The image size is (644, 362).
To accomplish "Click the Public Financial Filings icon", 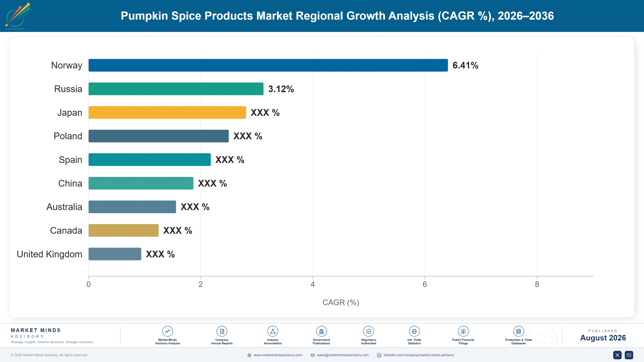I will point(463,331).
